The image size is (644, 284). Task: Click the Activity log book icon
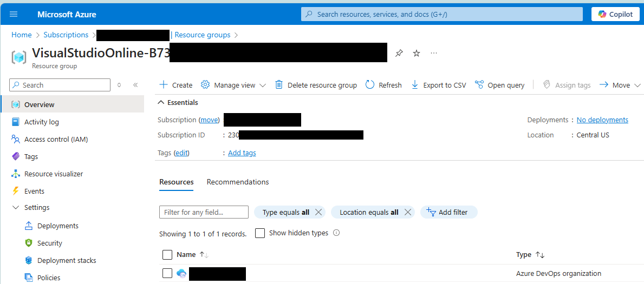point(16,122)
